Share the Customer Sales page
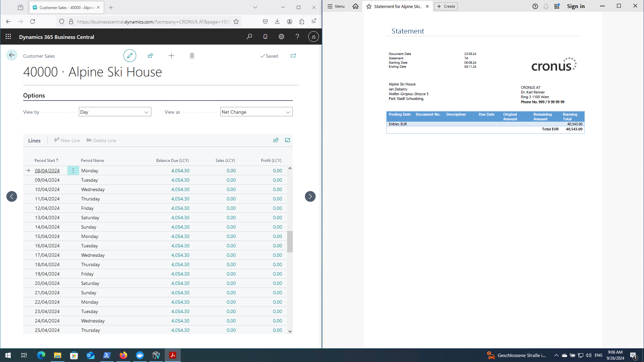The image size is (644, 362). tap(150, 56)
